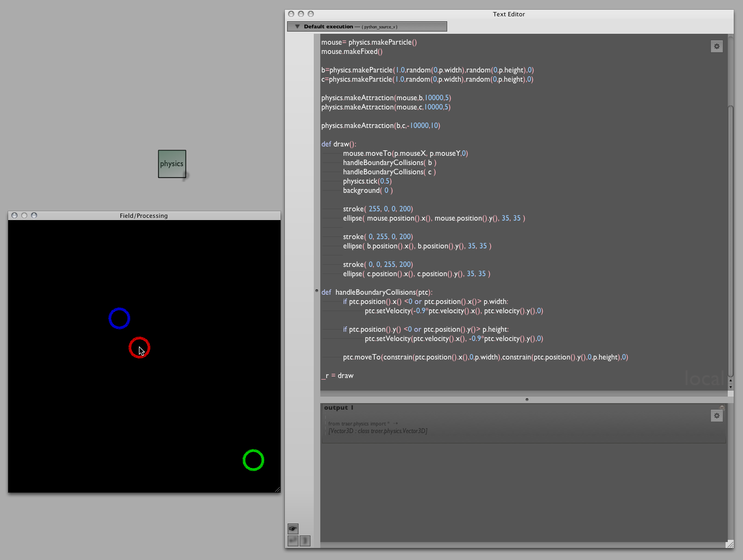743x560 pixels.
Task: Click the vertical scrollbar thumb in editor
Action: (x=730, y=240)
